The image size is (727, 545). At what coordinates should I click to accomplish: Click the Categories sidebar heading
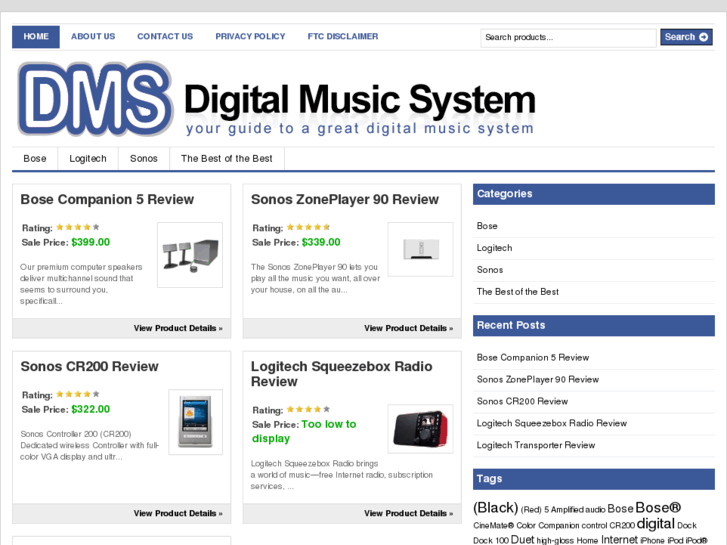594,194
